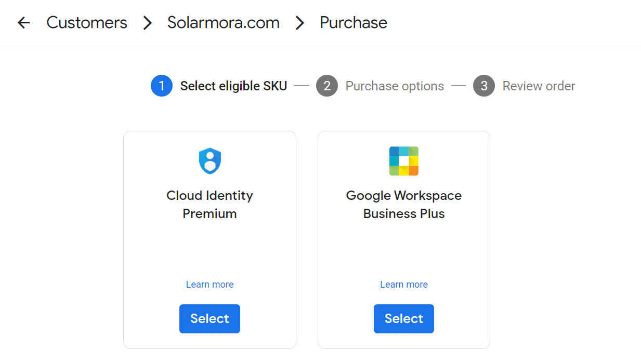Click the Google Workspace Business Plus card title
The image size is (641, 364).
click(x=404, y=205)
